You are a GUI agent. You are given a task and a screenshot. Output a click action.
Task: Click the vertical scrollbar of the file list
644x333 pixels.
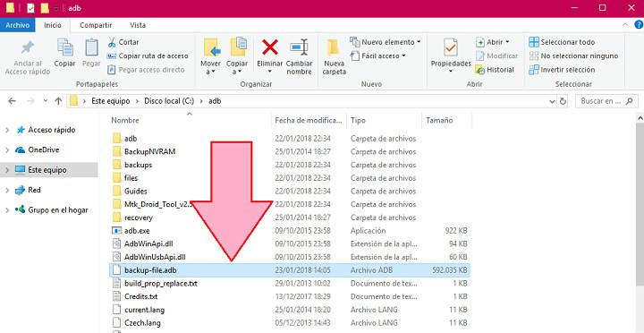coord(640,206)
